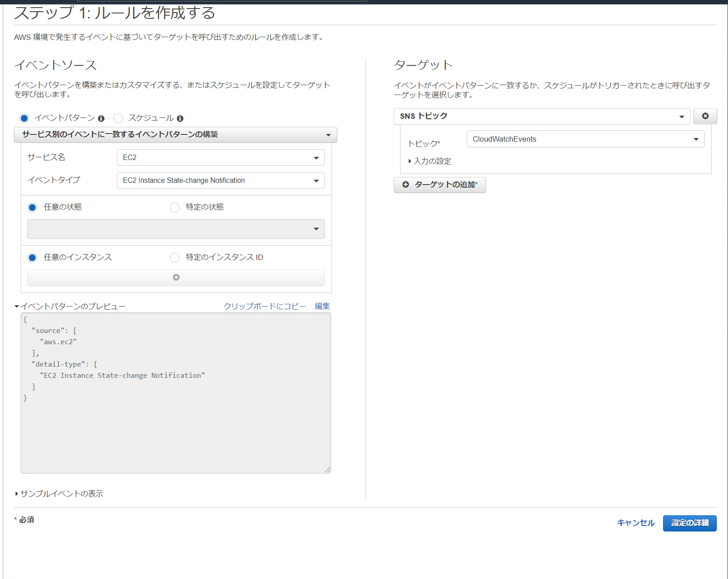Click the plus icon under instance ID field
Viewport: 728px width, 579px height.
[176, 277]
